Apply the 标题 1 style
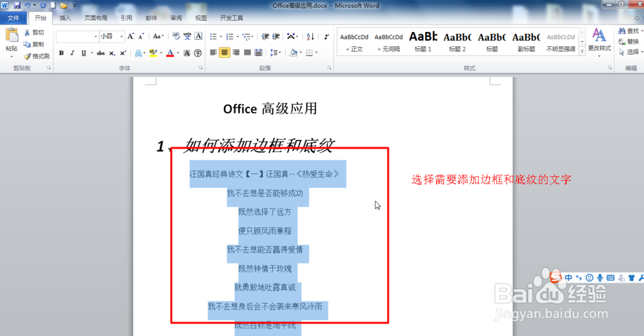 coord(422,42)
